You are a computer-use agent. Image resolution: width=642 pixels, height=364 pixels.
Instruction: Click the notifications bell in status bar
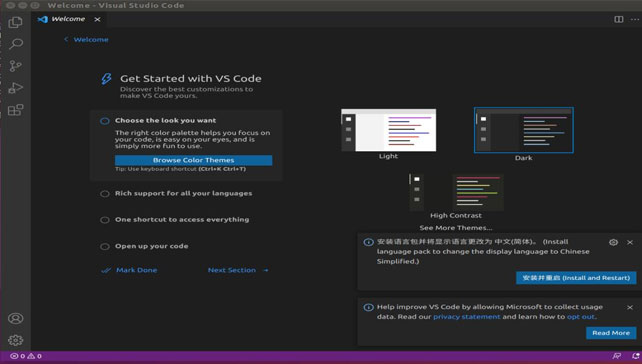635,356
